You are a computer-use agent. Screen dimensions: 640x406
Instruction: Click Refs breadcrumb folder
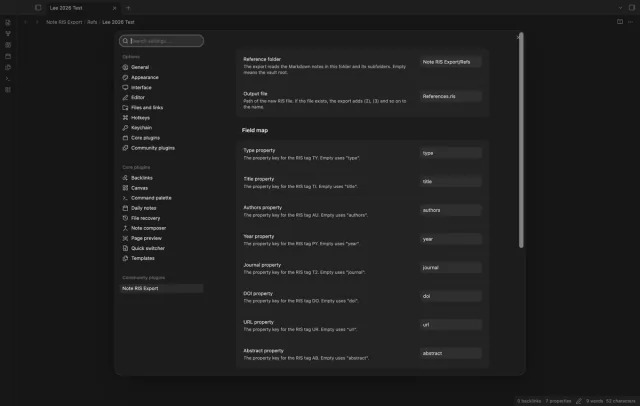point(92,22)
